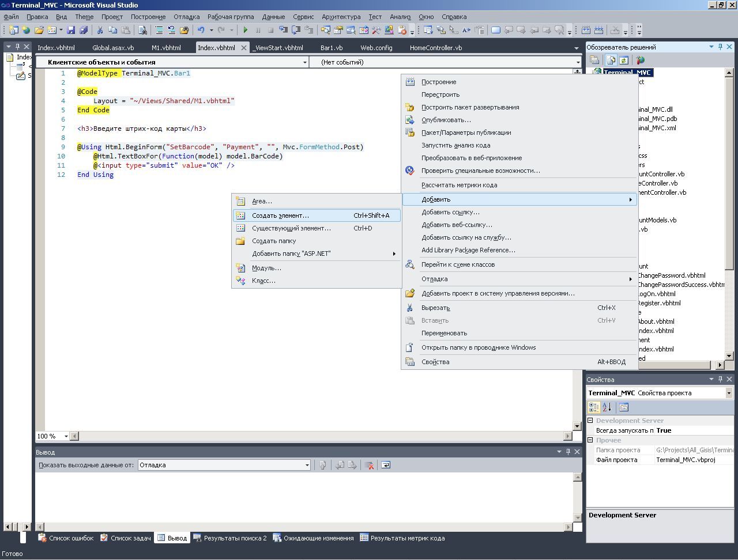The width and height of the screenshot is (738, 560).
Task: Click the Solution Explorer Properties icon
Action: 595,60
